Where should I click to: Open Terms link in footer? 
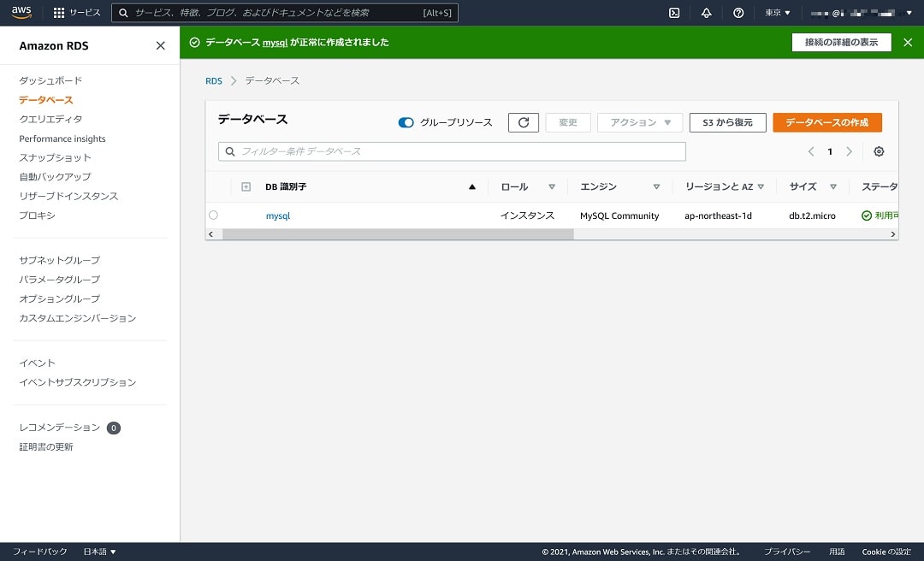coord(837,552)
